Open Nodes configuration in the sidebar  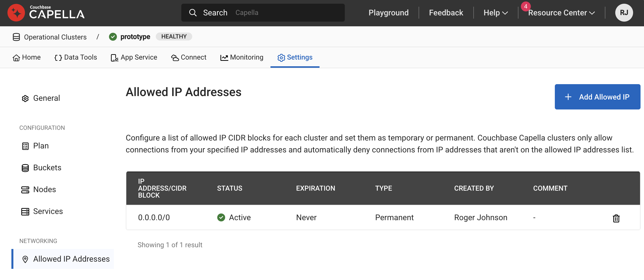click(44, 189)
